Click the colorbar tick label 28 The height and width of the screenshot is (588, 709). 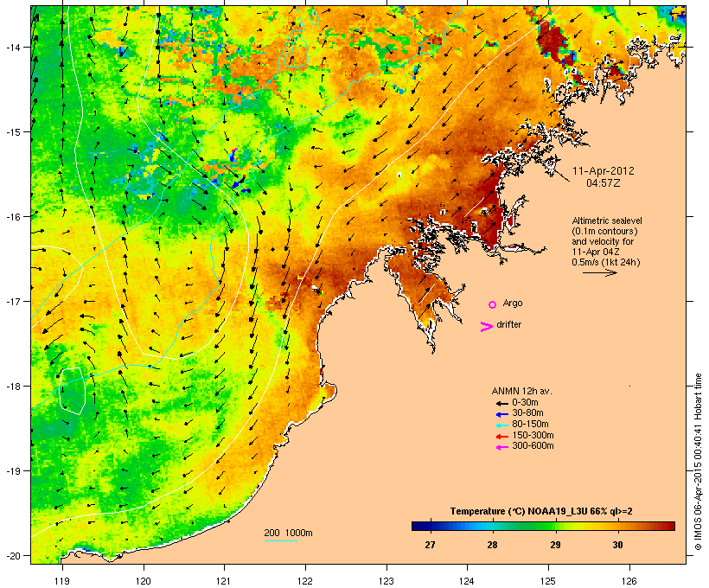493,545
